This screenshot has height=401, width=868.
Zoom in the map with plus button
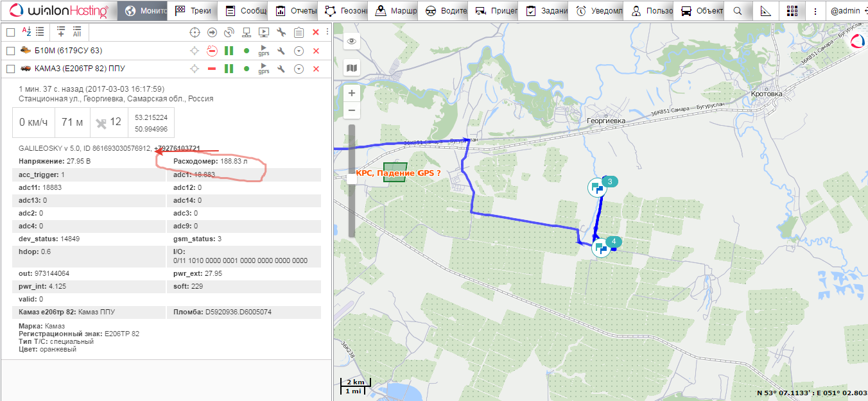click(351, 93)
